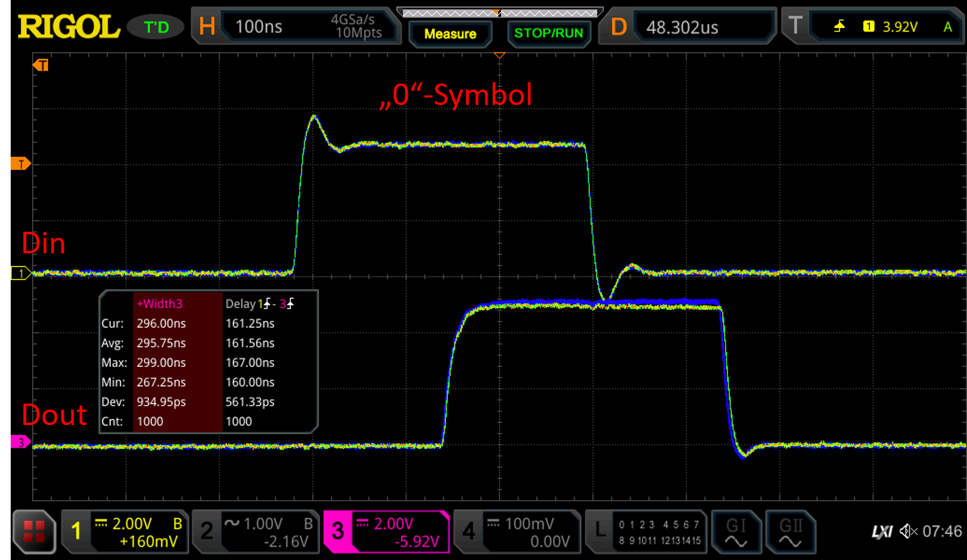Mute sound via the speaker icon
967x560 pixels.
tap(908, 532)
